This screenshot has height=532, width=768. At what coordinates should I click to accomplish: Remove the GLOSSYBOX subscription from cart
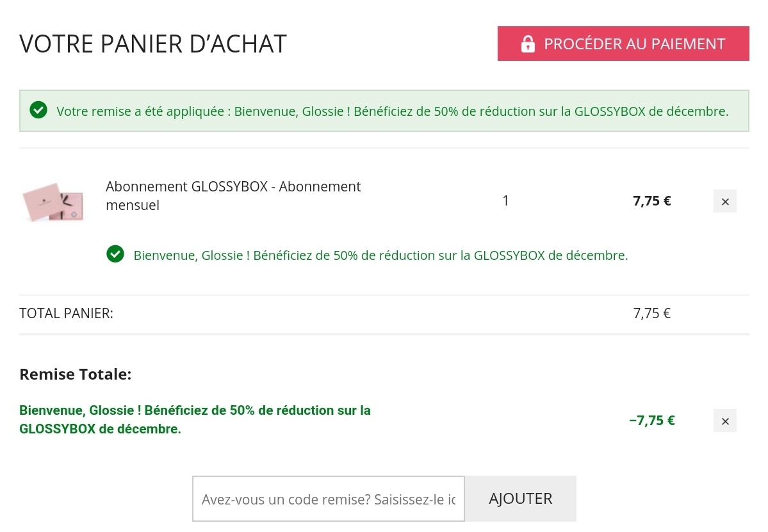tap(724, 201)
